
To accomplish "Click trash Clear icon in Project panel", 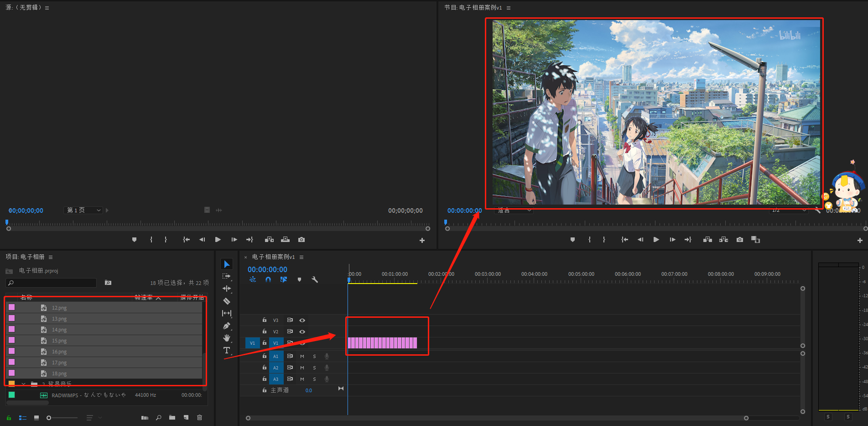I will coord(199,417).
